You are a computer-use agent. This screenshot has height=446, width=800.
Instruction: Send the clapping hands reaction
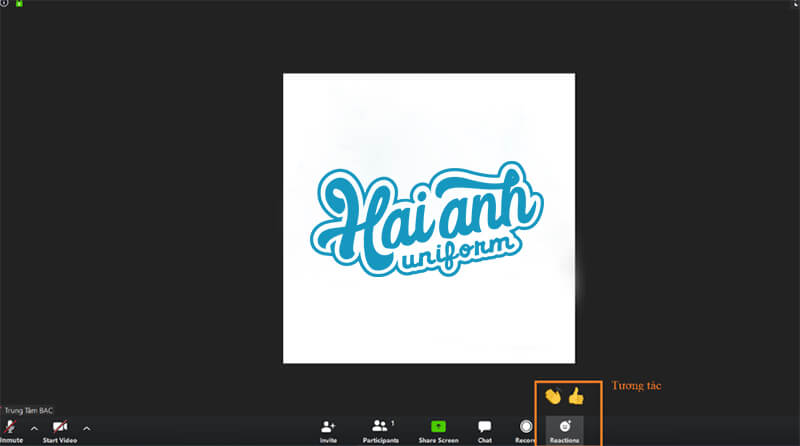[553, 396]
